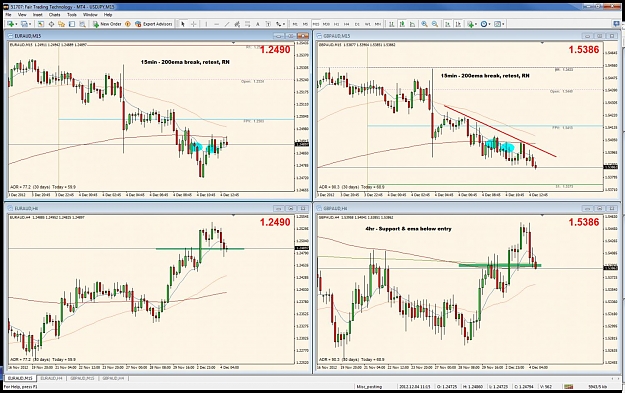Expand the Indicators dropdown arrow

click(x=476, y=24)
